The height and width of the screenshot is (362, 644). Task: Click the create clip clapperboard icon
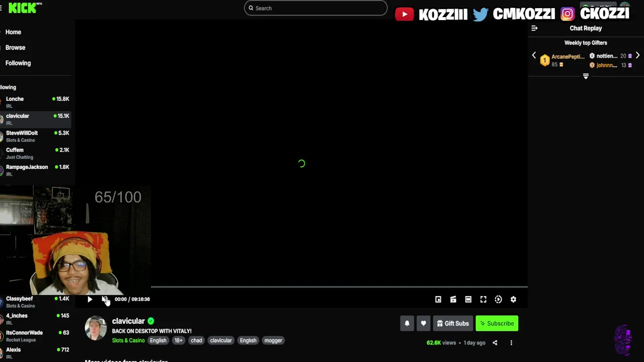[453, 299]
